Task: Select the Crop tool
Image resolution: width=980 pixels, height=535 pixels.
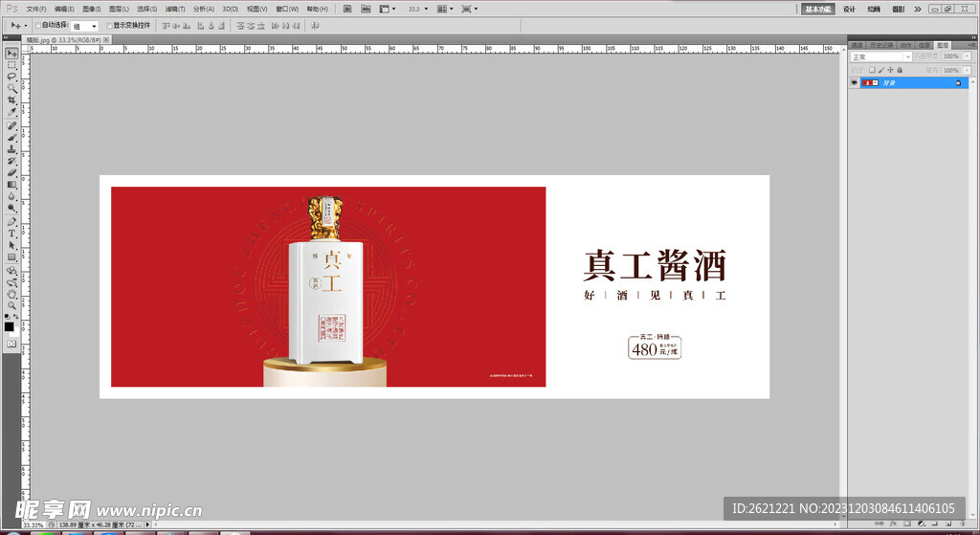Action: tap(11, 100)
